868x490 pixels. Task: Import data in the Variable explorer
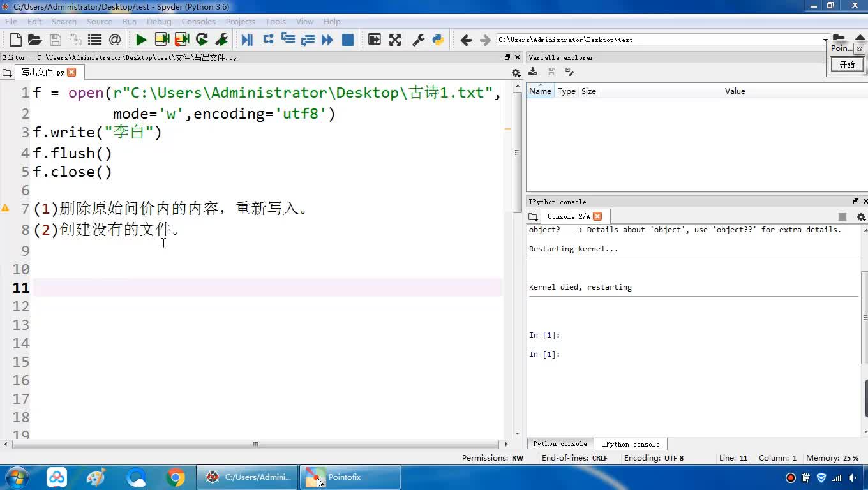[x=533, y=72]
